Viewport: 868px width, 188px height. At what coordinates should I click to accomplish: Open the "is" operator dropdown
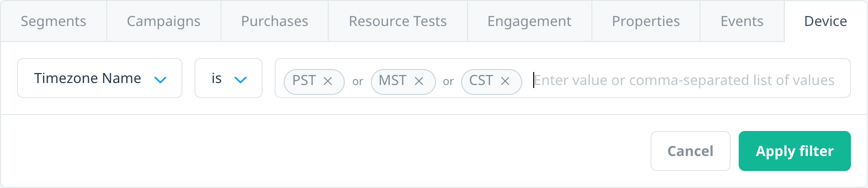(229, 78)
